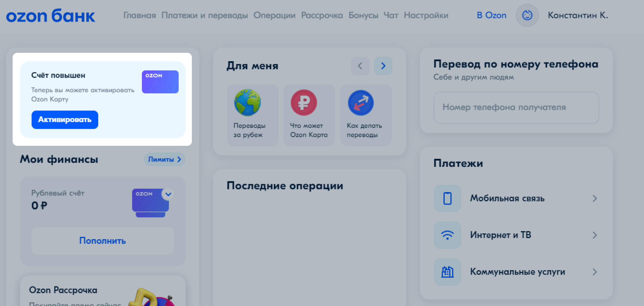Image resolution: width=644 pixels, height=306 pixels.
Task: Click the Интернет и ТВ label
Action: [501, 235]
